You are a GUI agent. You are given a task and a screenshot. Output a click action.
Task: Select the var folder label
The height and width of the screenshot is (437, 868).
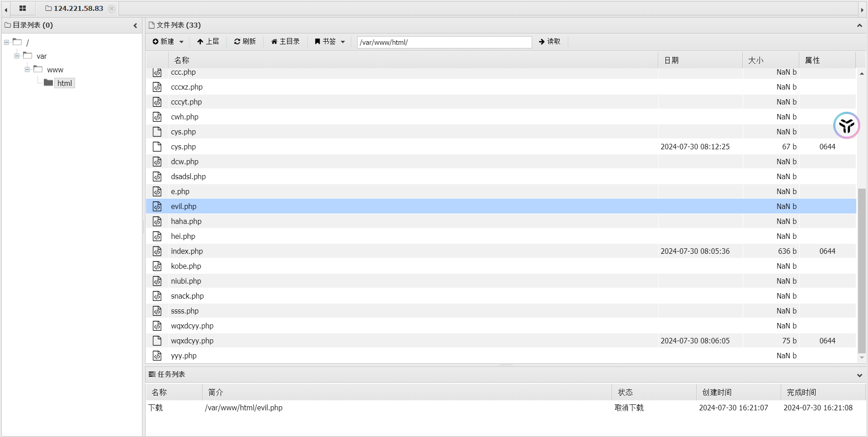[42, 56]
